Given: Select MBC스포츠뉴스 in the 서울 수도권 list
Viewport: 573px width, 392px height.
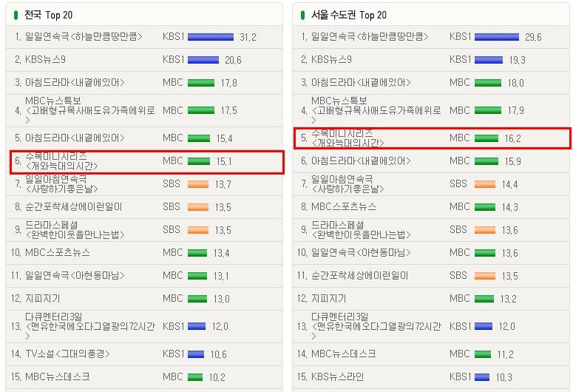Looking at the screenshot, I should pyautogui.click(x=344, y=207).
